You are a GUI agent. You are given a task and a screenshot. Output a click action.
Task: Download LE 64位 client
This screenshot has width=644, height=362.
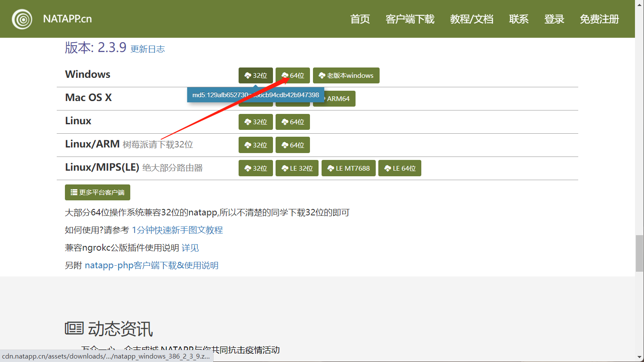[x=400, y=168]
